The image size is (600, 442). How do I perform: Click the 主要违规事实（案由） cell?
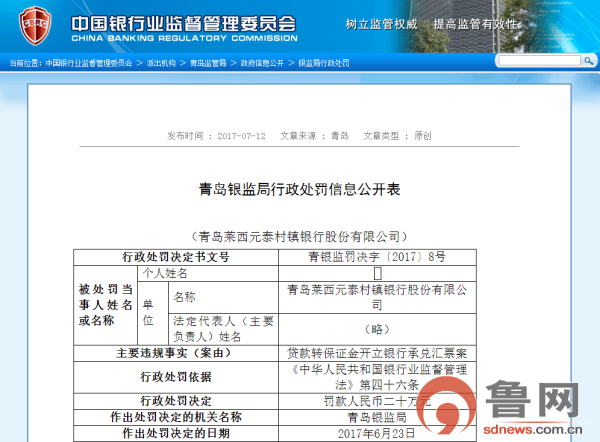click(x=176, y=353)
